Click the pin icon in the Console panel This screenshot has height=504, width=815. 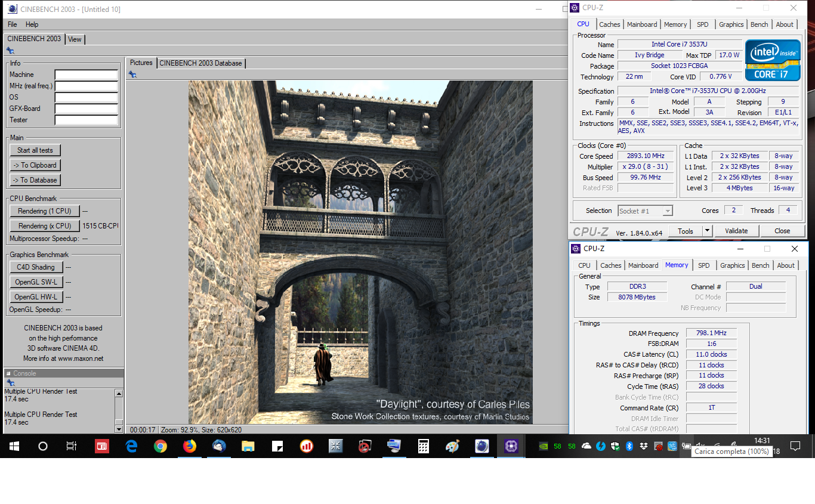(x=10, y=383)
